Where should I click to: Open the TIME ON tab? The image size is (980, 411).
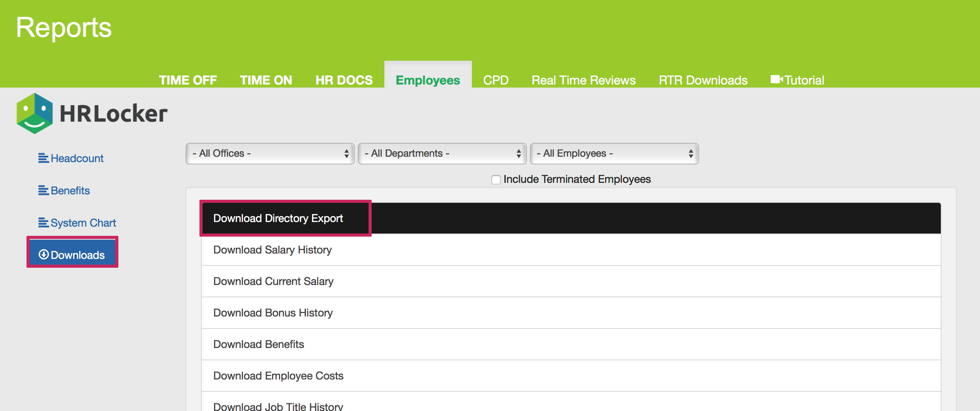pyautogui.click(x=266, y=80)
